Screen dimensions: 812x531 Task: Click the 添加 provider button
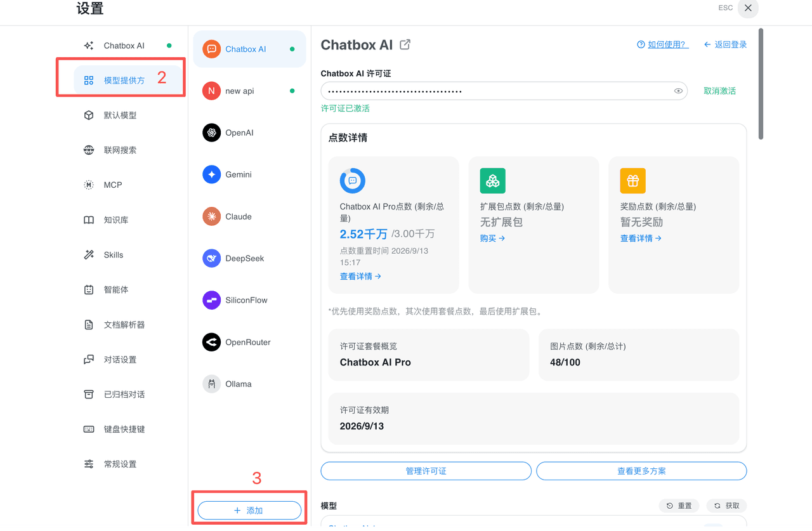pos(249,511)
